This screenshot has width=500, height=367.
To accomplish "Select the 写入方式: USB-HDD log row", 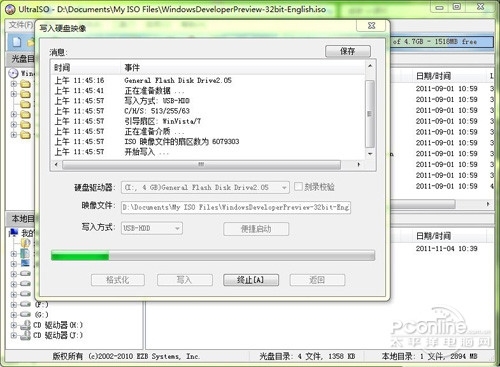I will coord(208,101).
